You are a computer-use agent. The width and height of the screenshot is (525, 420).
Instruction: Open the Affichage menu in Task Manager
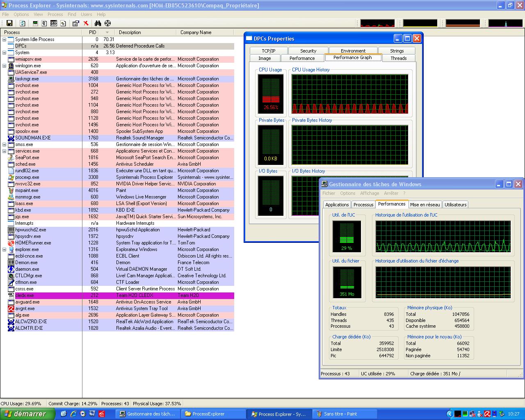tap(369, 193)
